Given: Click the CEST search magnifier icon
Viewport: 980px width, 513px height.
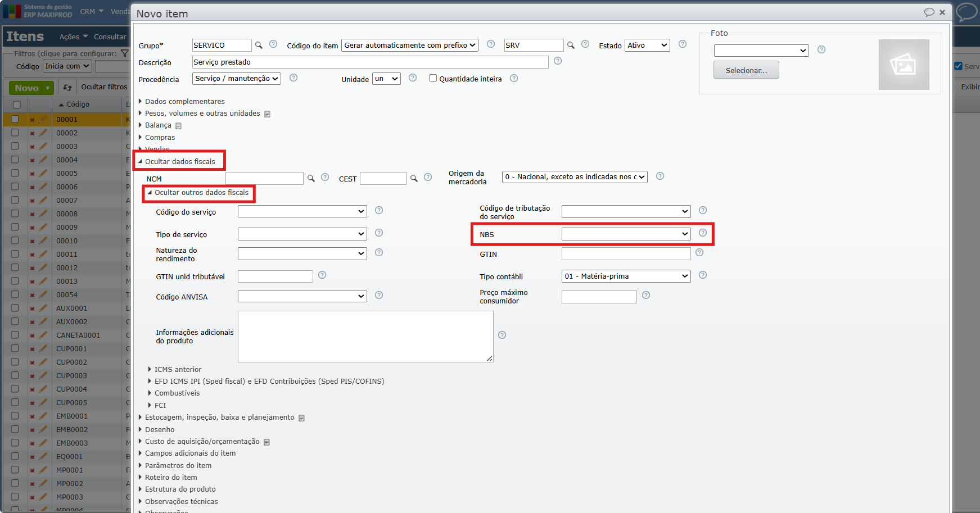Looking at the screenshot, I should pyautogui.click(x=414, y=179).
